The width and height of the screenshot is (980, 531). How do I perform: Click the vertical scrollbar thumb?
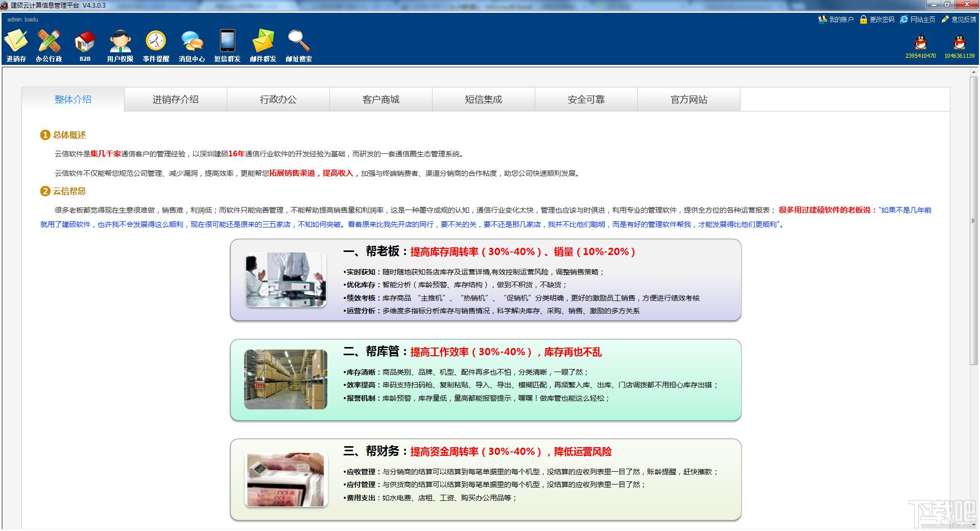[974, 221]
